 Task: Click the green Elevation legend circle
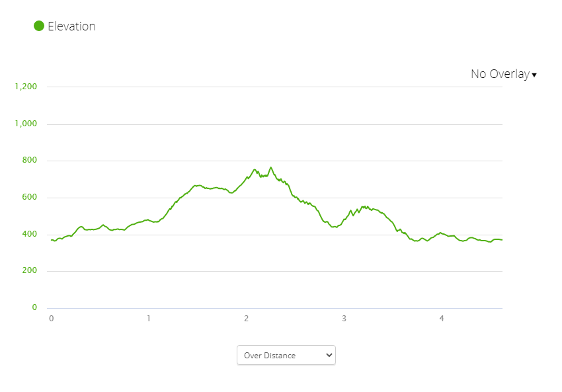tap(39, 26)
